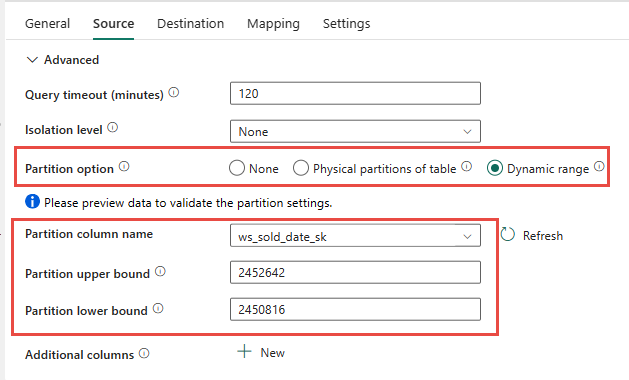Click the Query timeout (minutes) label
The image size is (629, 380).
[94, 95]
